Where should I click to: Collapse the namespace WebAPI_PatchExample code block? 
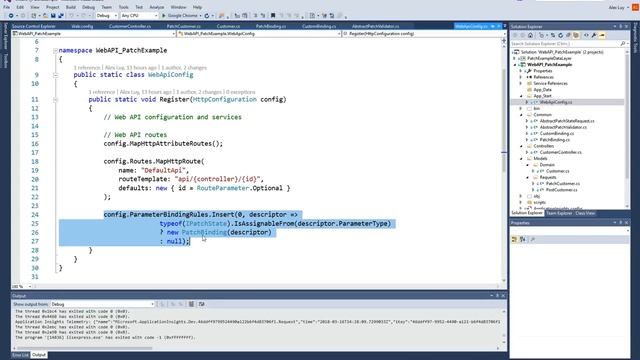click(x=55, y=51)
